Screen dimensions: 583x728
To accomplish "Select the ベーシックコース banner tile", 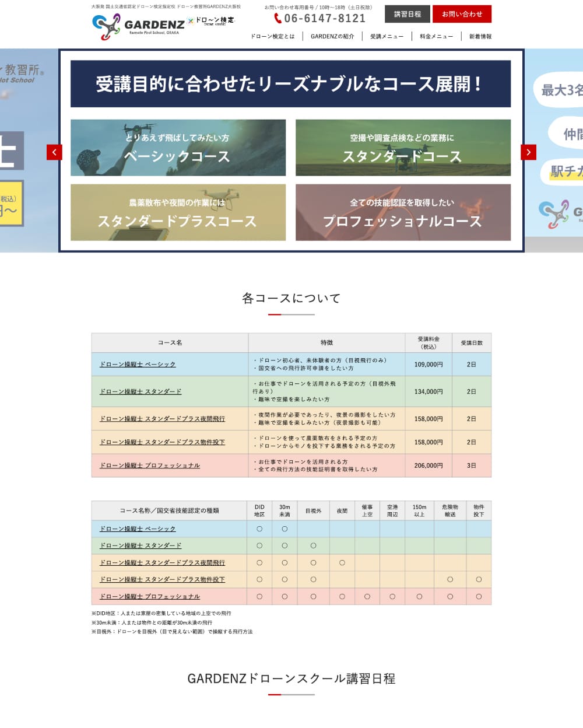I will [178, 148].
